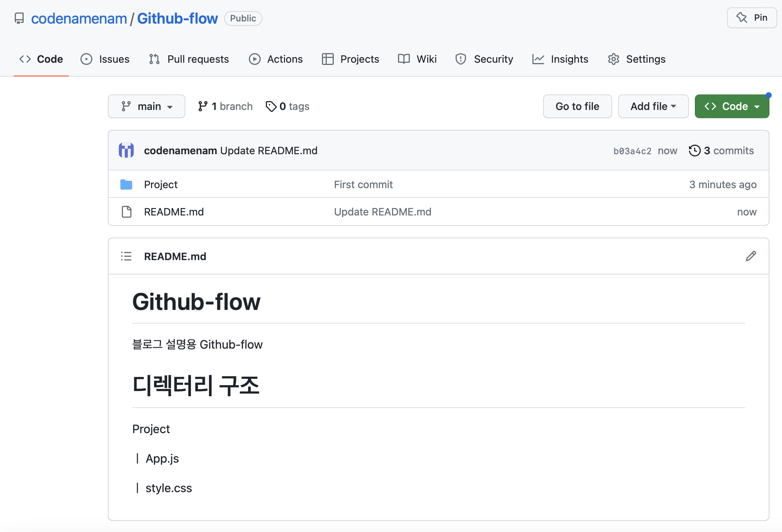This screenshot has width=782, height=532.
Task: Expand the Add file dropdown
Action: [654, 106]
